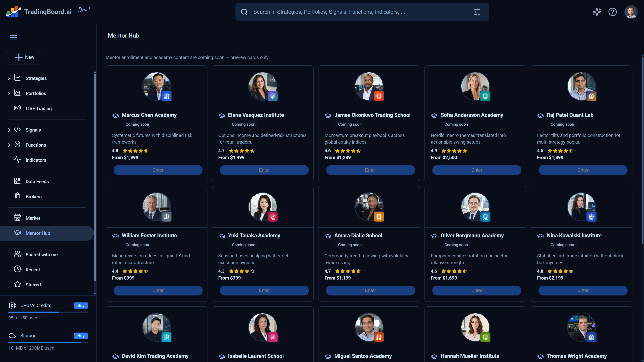Expand the Strategies tree chevron
The width and height of the screenshot is (644, 362).
9,78
